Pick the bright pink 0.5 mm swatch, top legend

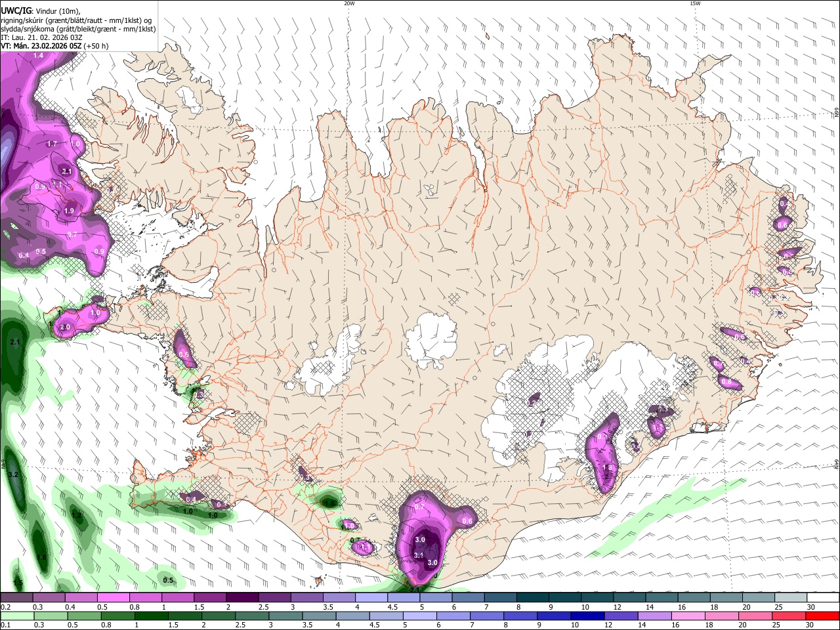point(113,598)
